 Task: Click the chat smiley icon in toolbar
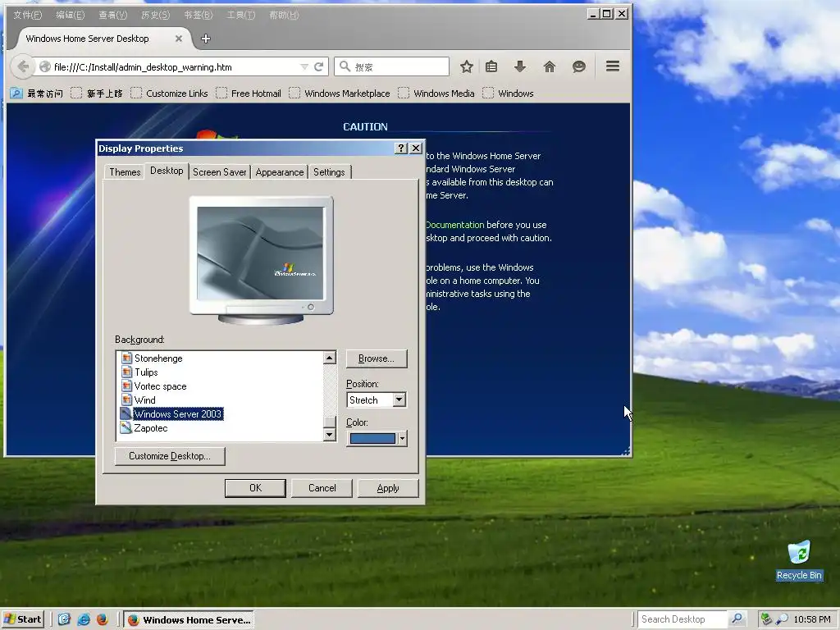(x=578, y=66)
